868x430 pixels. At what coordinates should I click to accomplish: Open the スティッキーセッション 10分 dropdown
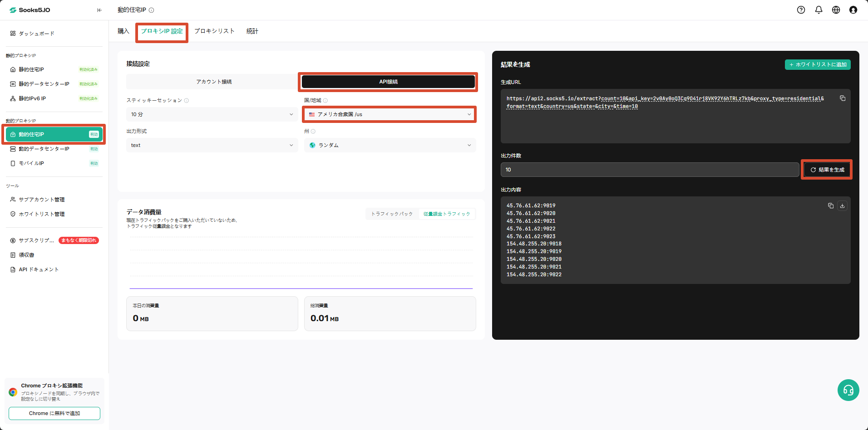(212, 114)
